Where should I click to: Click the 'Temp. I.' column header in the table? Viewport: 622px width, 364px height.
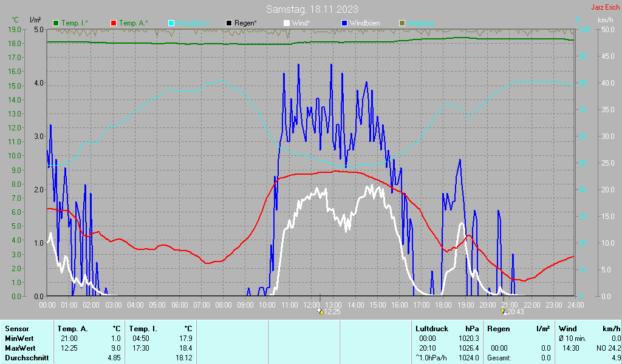click(143, 329)
